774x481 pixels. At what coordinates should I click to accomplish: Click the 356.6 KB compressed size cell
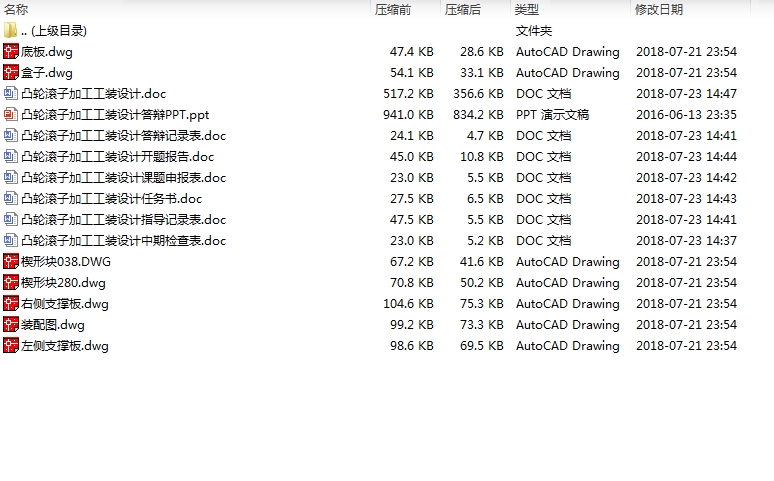[478, 94]
